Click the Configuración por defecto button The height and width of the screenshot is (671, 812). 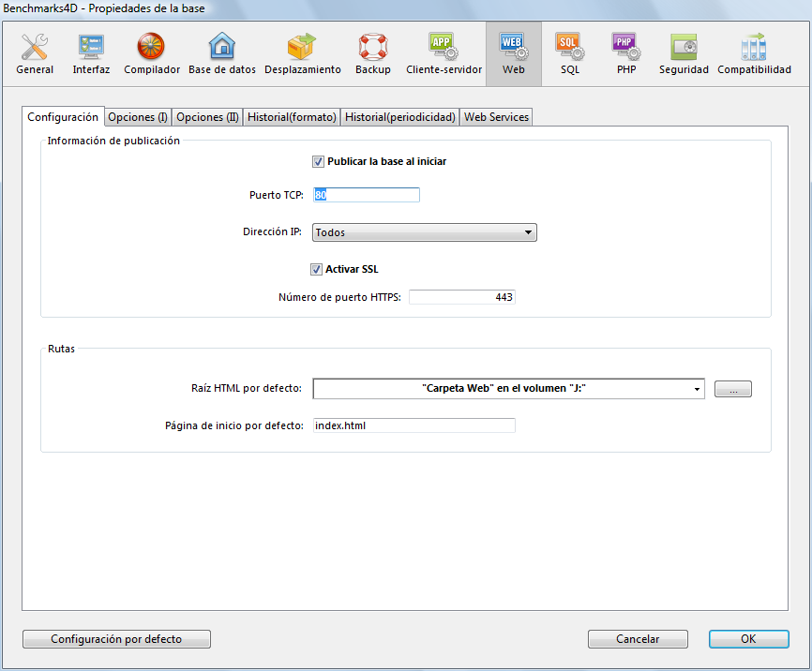pyautogui.click(x=116, y=639)
